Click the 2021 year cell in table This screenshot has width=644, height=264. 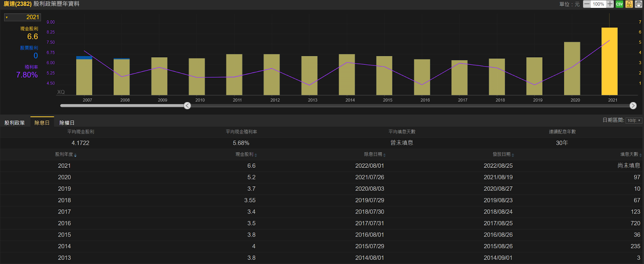64,166
